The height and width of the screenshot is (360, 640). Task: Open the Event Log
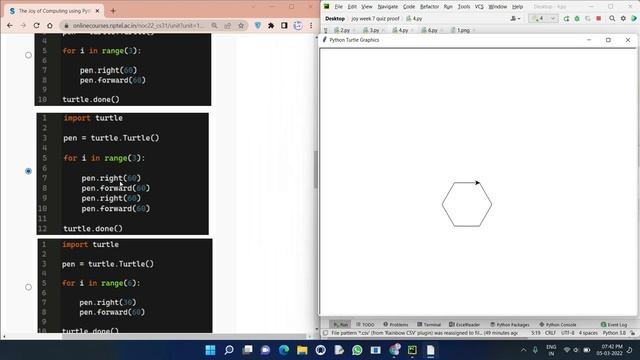click(614, 324)
